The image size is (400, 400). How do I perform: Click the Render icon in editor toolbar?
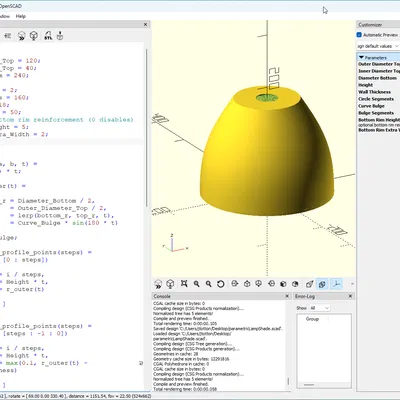click(34, 36)
